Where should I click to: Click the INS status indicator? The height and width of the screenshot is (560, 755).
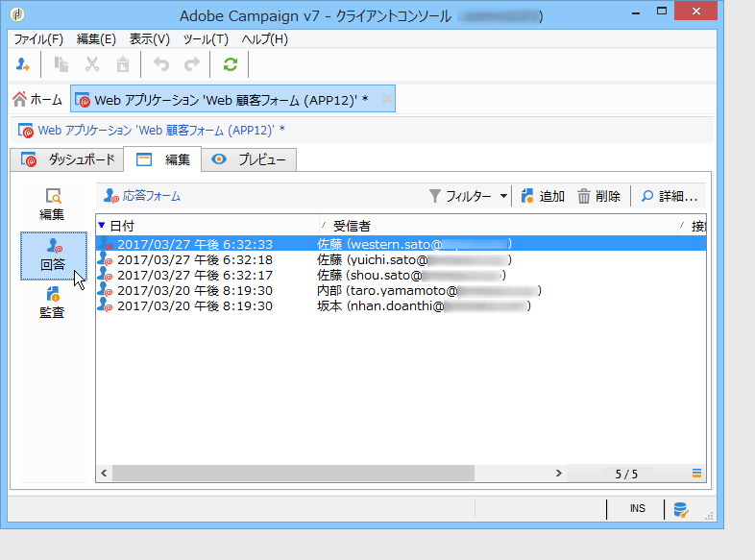pos(637,508)
